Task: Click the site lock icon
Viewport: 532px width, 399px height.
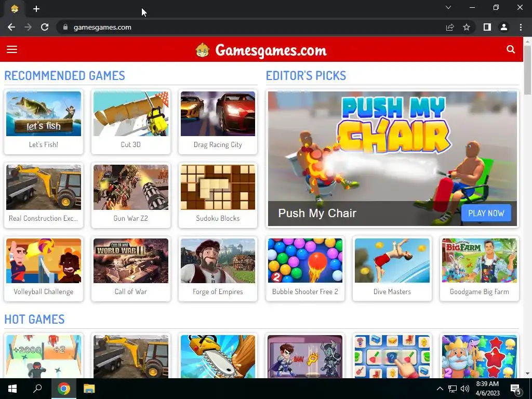Action: point(65,27)
